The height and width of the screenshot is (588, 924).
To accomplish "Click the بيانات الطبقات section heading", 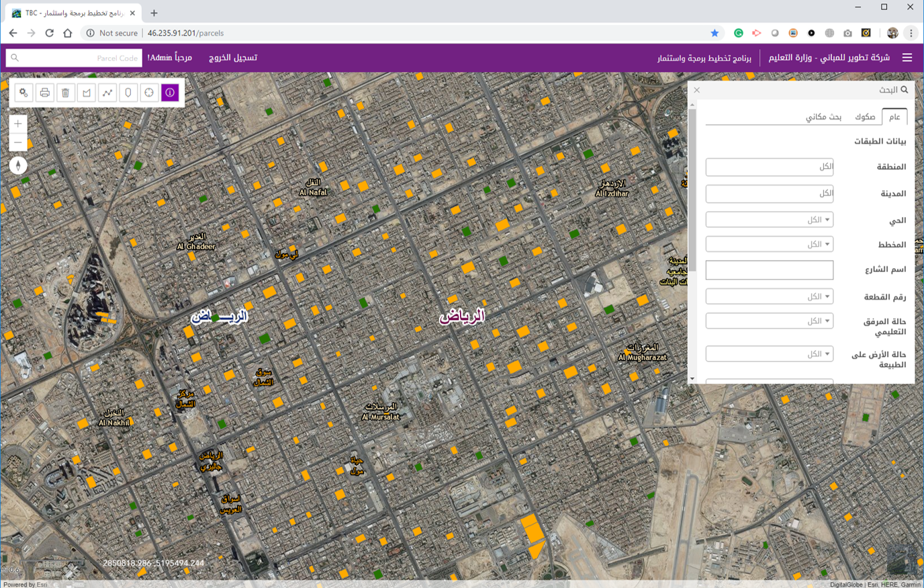I will coord(880,141).
